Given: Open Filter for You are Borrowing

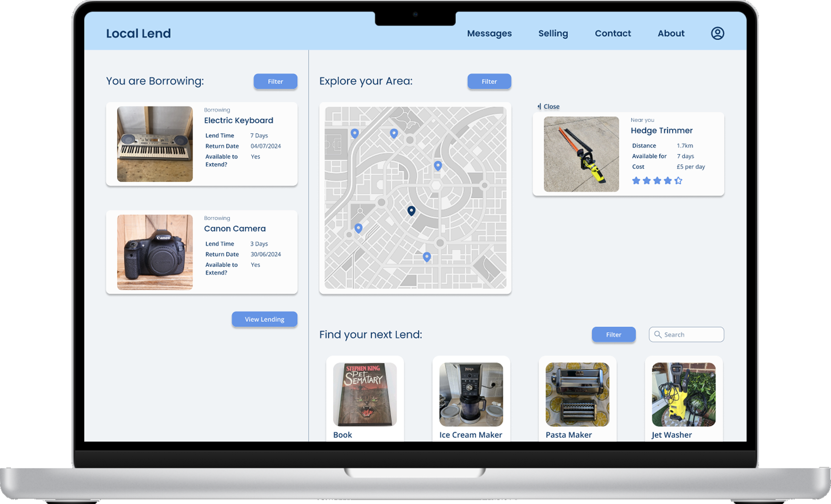Looking at the screenshot, I should (x=275, y=82).
